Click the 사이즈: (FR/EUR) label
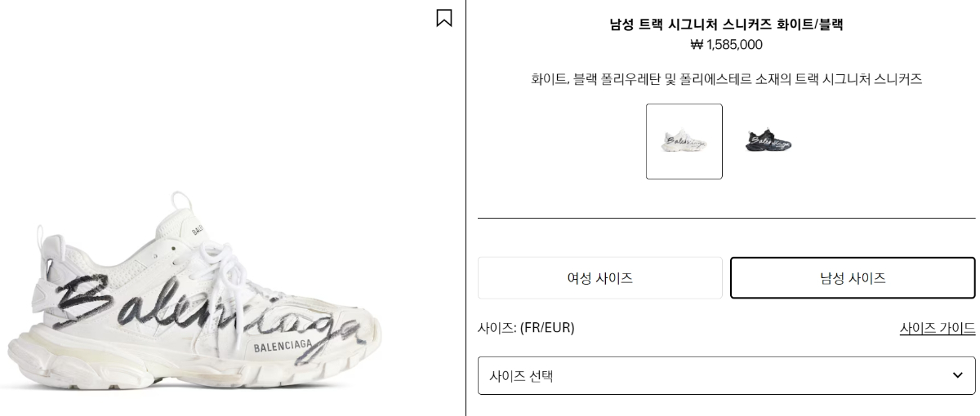This screenshot has height=416, width=980. [x=526, y=328]
